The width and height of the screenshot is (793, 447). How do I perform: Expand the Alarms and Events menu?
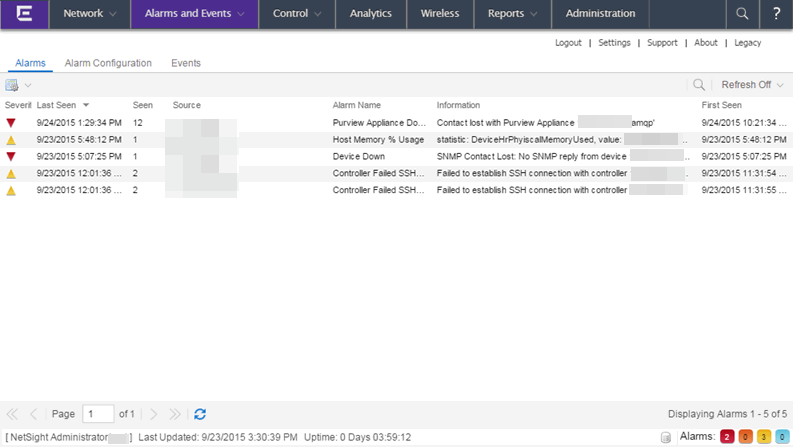[x=195, y=14]
